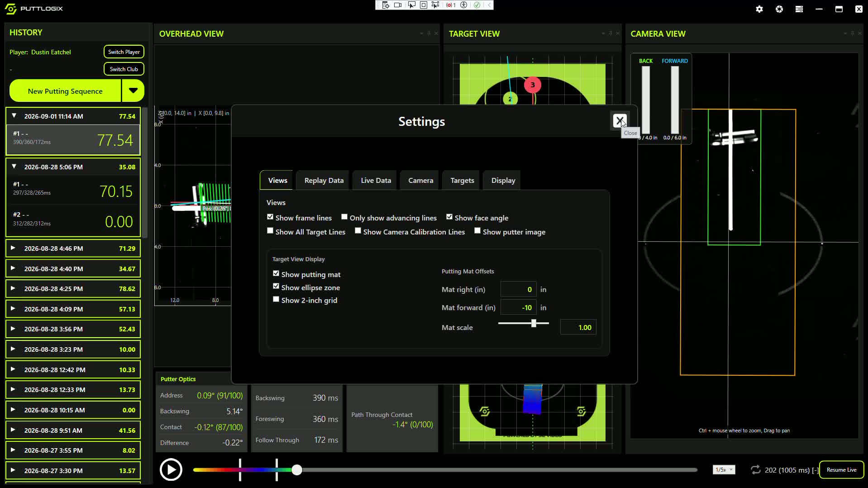This screenshot has height=488, width=868.
Task: Click the video camera debug toolbar icon
Action: [x=398, y=5]
